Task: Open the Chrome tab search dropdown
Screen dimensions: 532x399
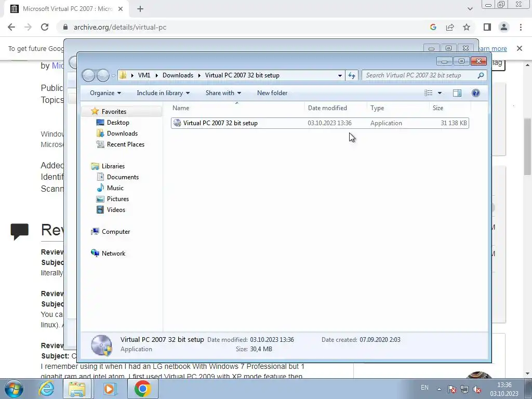Action: point(470,9)
